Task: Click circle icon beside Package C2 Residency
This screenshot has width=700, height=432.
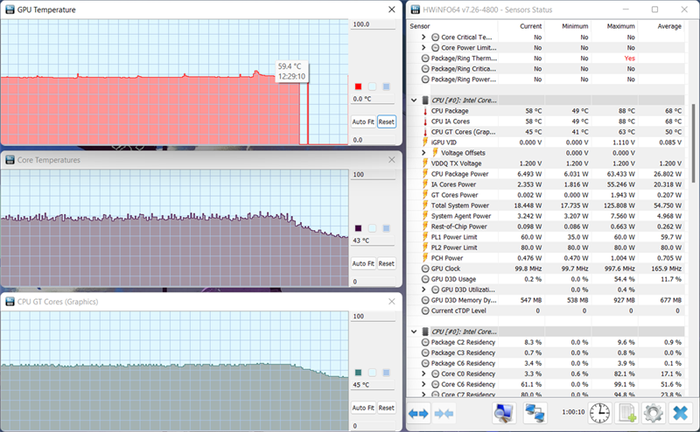Action: click(425, 342)
